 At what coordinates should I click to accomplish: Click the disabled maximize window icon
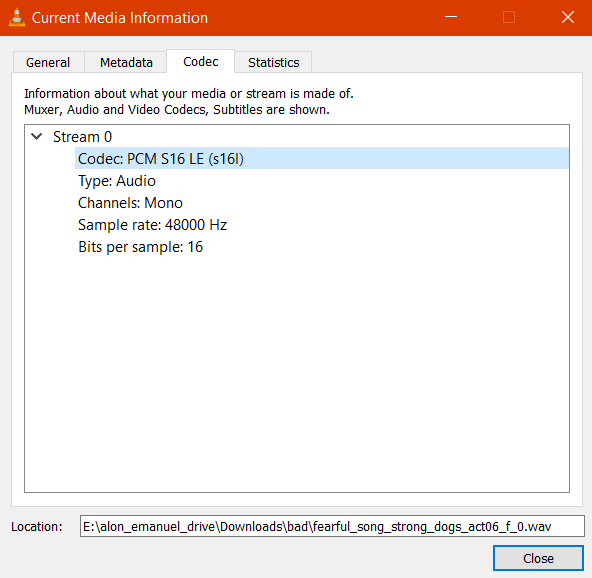click(509, 17)
